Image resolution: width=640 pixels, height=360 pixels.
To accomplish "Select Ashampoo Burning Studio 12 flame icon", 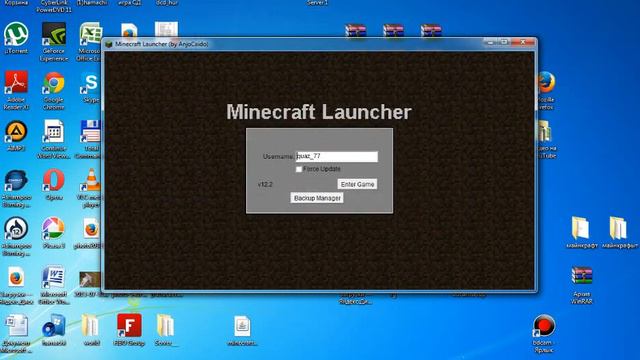I will 16,228.
